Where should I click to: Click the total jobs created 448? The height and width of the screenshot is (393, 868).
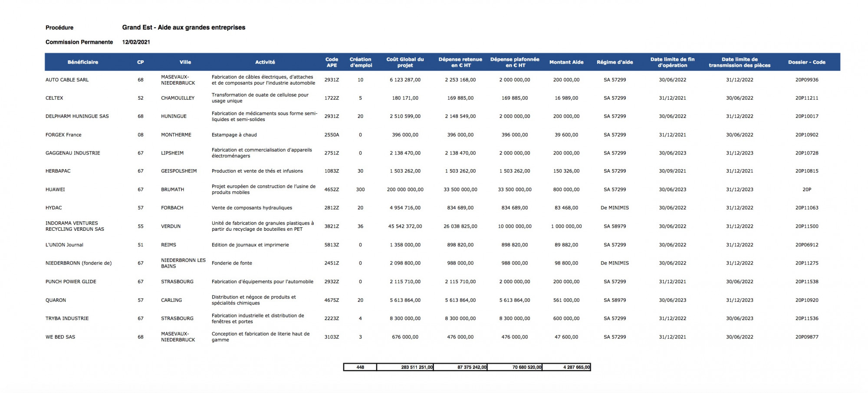tap(360, 367)
